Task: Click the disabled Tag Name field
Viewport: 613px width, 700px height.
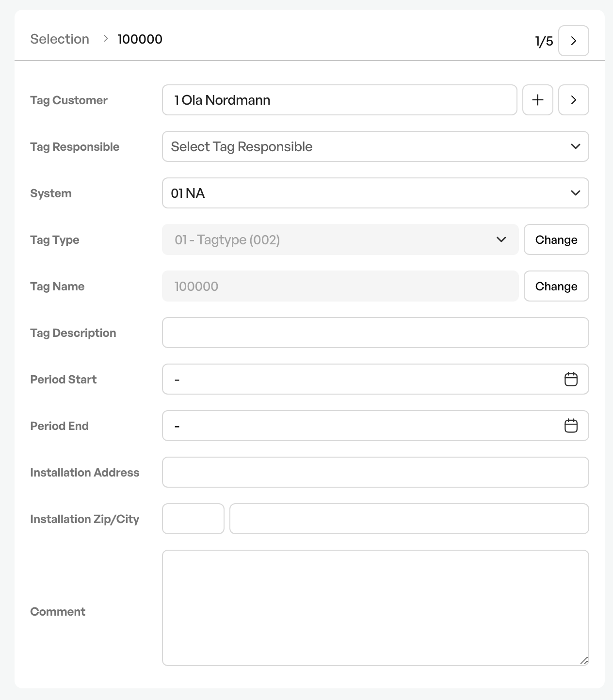Action: pyautogui.click(x=340, y=286)
